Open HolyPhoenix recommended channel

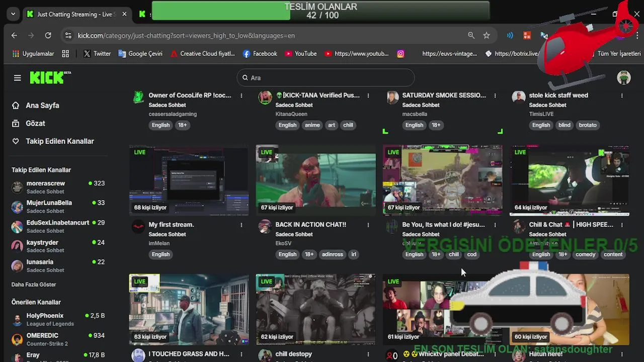pos(58,319)
